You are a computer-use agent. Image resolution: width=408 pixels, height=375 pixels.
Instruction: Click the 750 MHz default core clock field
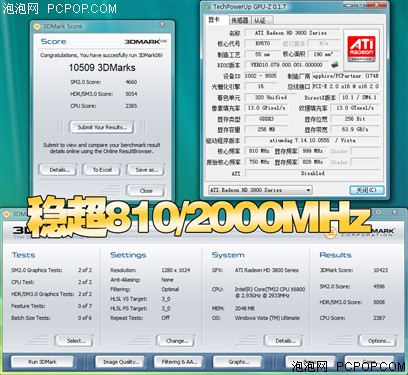(x=259, y=162)
